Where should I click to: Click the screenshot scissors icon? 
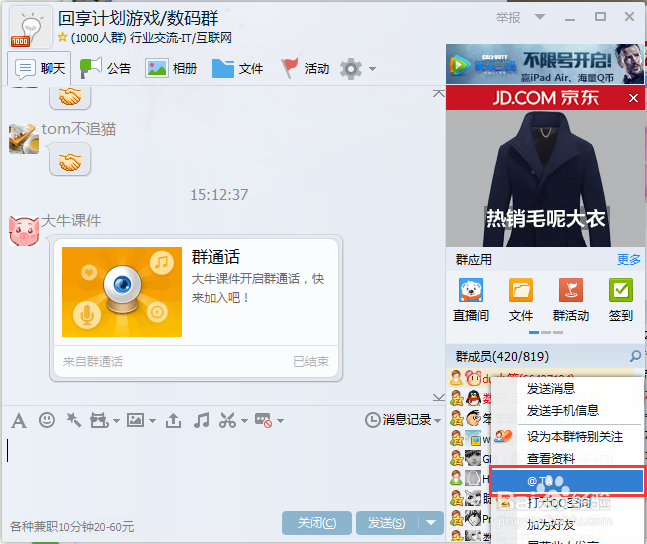(227, 420)
